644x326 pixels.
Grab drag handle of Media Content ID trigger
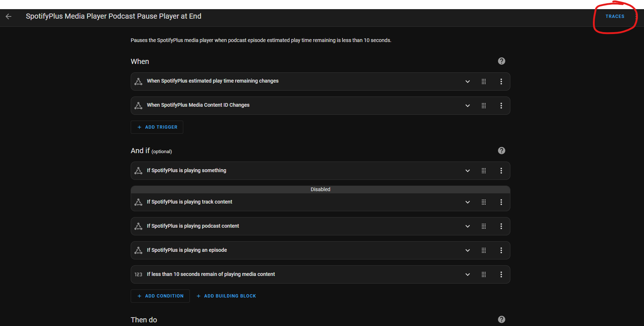click(484, 106)
